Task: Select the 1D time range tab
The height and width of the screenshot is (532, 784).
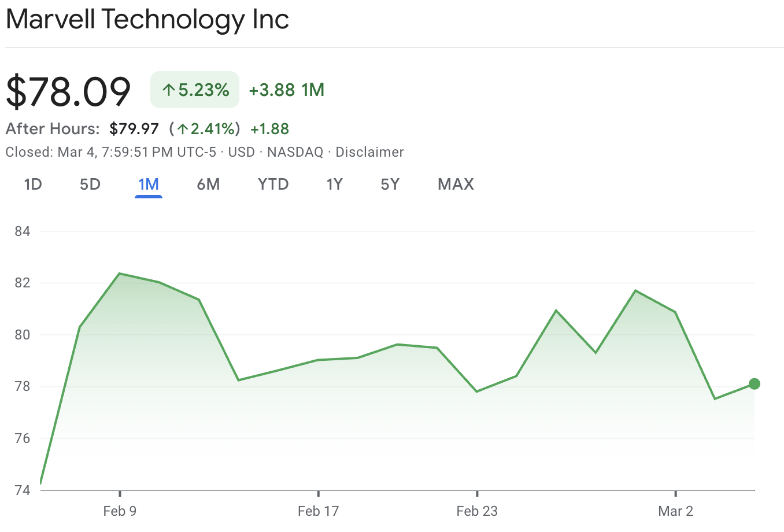Action: pos(33,184)
